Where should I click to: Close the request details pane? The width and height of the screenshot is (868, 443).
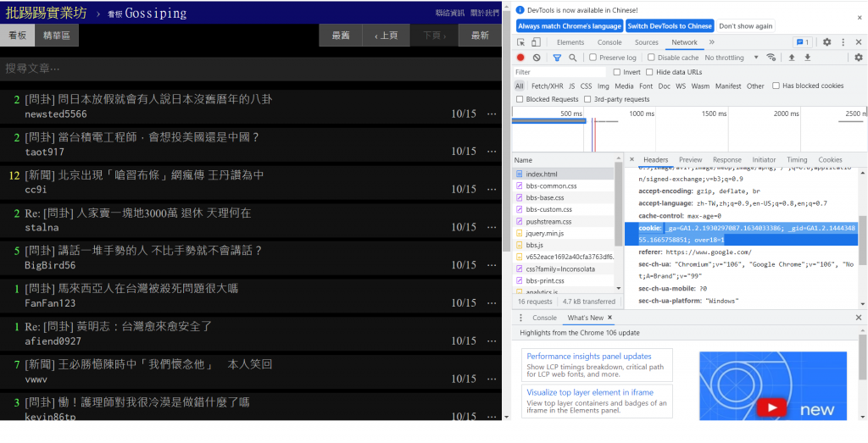[x=632, y=159]
